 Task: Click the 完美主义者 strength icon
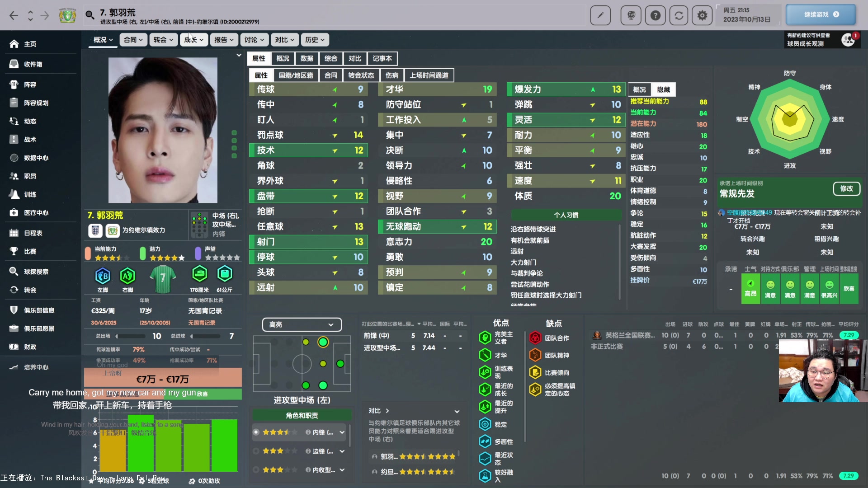485,338
